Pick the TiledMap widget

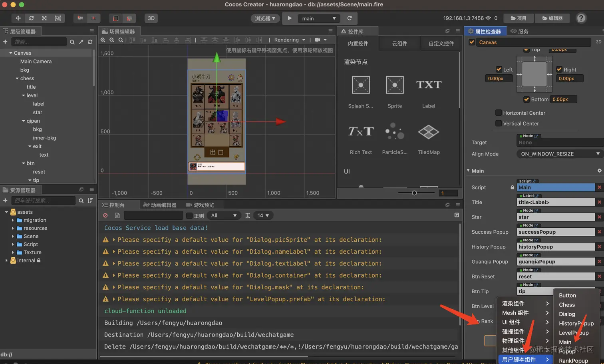coord(429,139)
